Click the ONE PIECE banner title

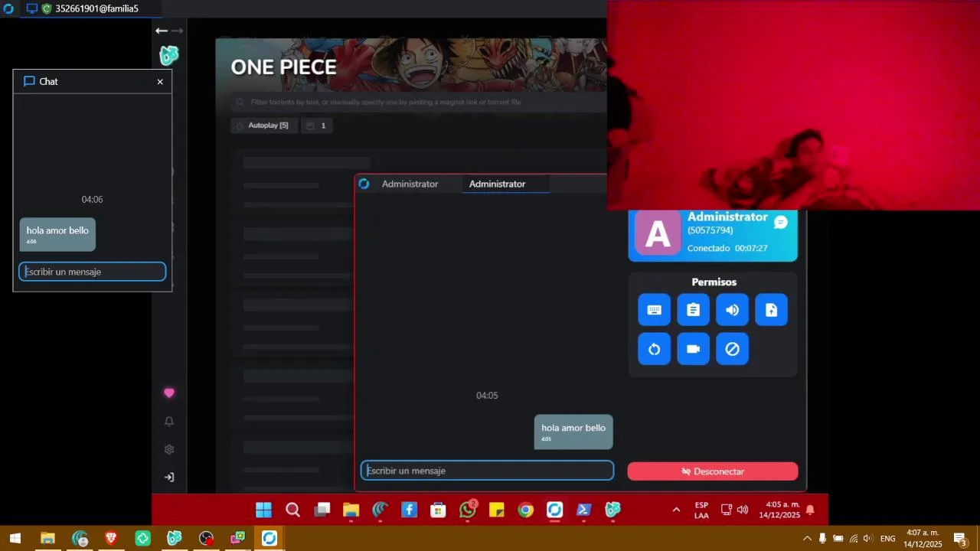(x=284, y=67)
